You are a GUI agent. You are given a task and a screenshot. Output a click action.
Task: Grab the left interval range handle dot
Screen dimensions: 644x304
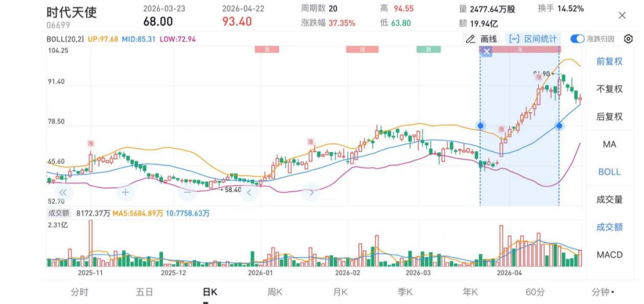(x=480, y=126)
